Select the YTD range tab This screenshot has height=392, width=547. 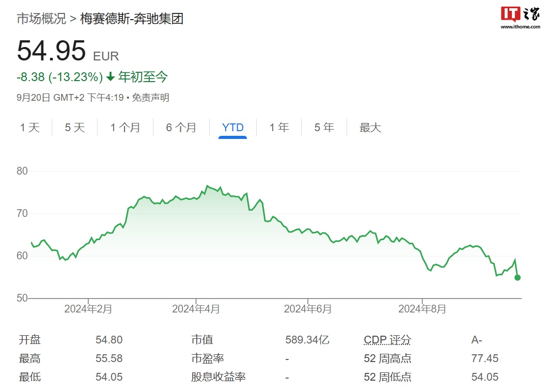232,127
